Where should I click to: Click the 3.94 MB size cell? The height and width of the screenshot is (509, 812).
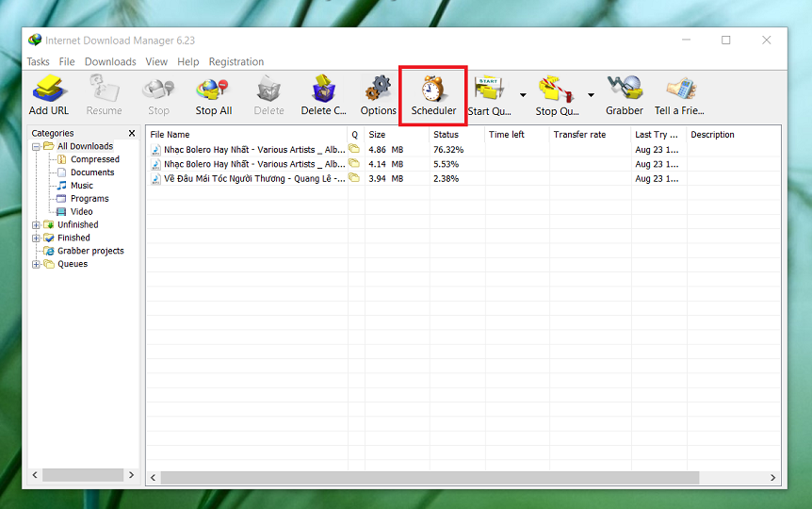coord(386,178)
